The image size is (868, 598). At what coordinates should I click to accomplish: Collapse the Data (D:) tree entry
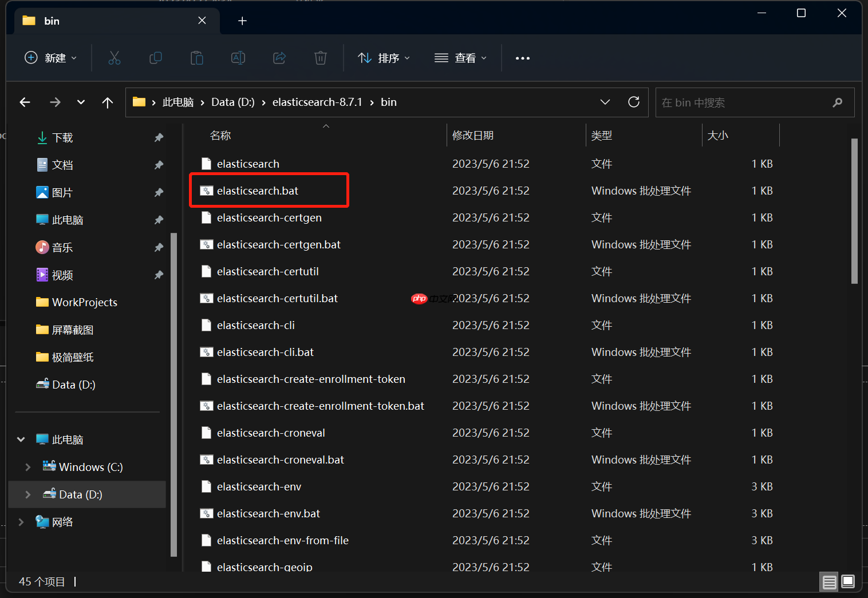27,494
